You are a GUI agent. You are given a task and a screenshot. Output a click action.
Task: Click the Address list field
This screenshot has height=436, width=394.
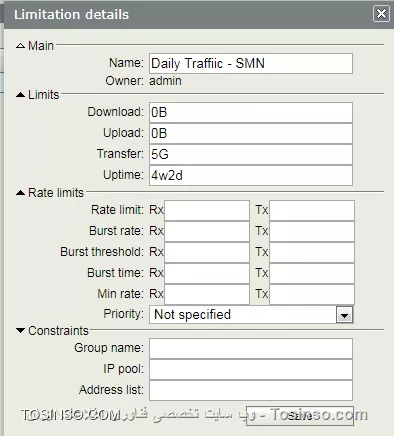pos(251,391)
